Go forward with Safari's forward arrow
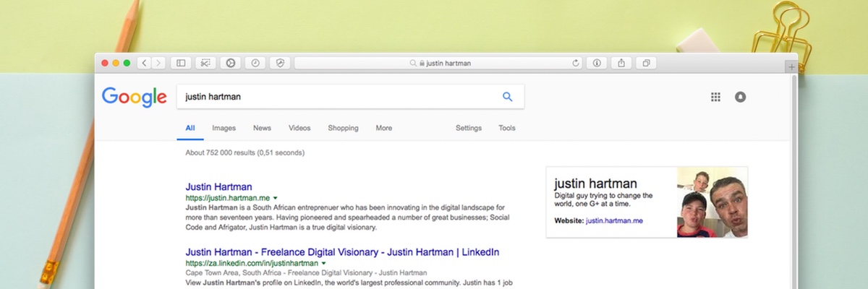Image resolution: width=868 pixels, height=289 pixels. pos(158,63)
